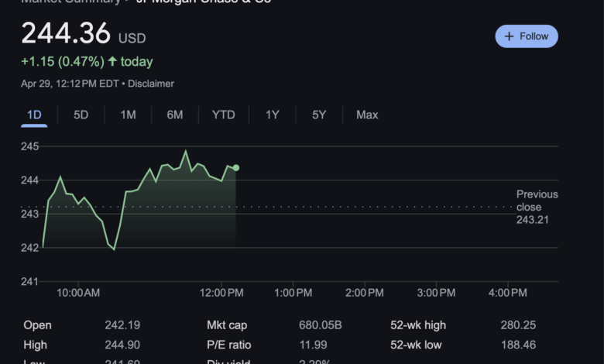Click the Apr 29, 12:12 PM EDT timestamp

pyautogui.click(x=70, y=84)
